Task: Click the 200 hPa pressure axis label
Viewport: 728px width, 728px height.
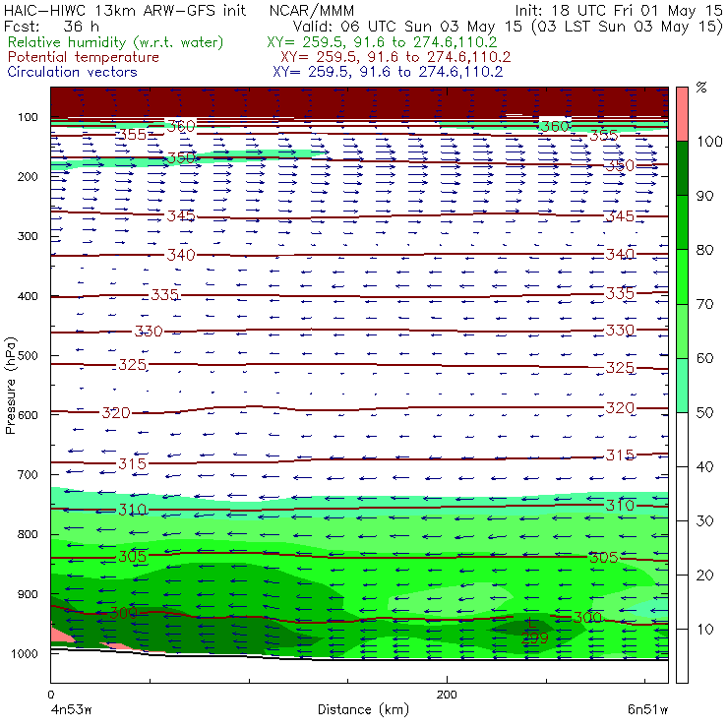Action: (x=28, y=176)
